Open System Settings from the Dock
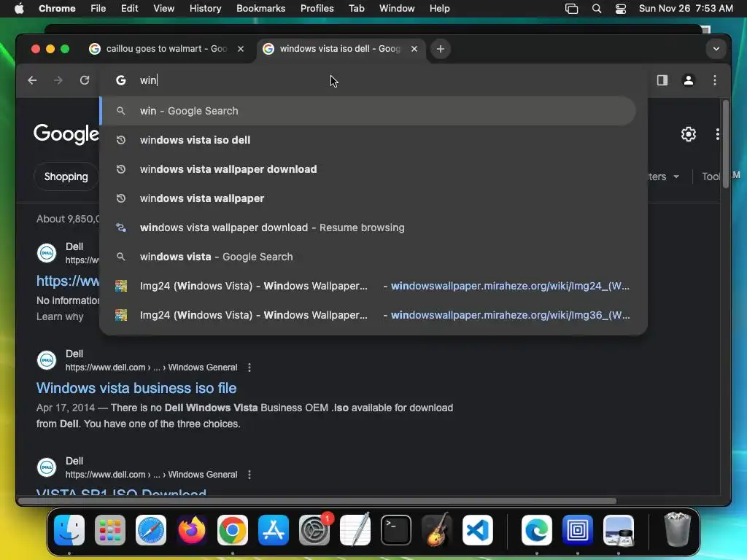747x560 pixels. (x=314, y=530)
